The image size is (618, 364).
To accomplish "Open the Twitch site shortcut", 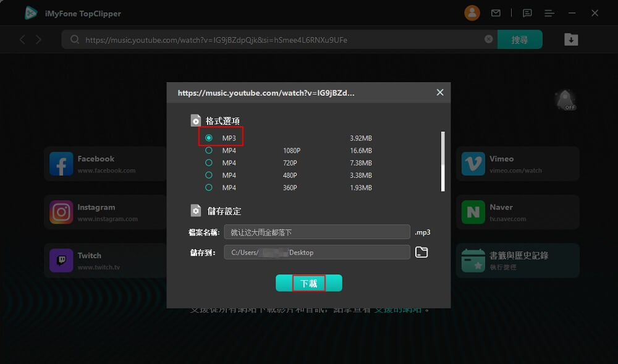I will pyautogui.click(x=105, y=260).
